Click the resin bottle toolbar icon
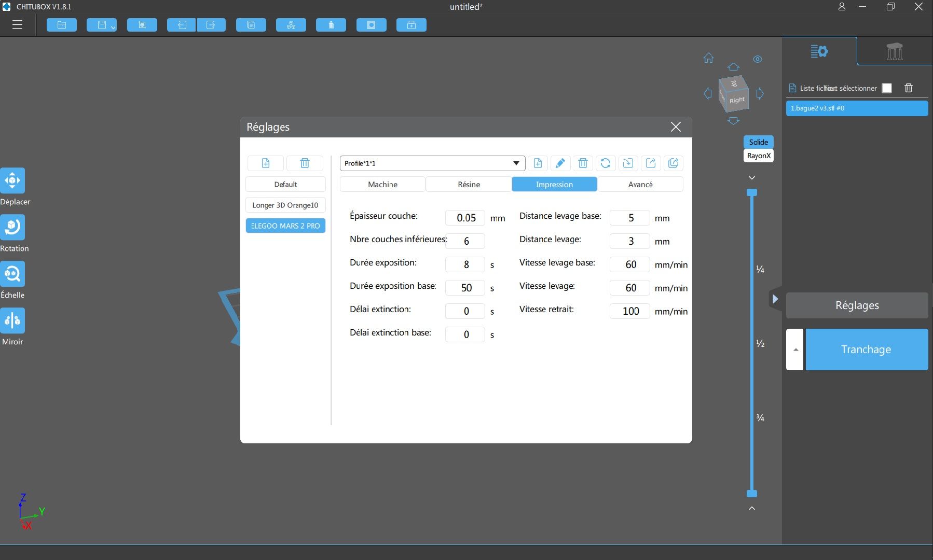The image size is (933, 560). pos(331,25)
